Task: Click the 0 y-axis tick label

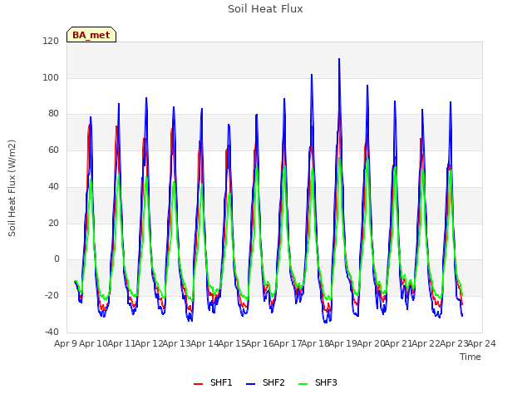Action: 57,259
